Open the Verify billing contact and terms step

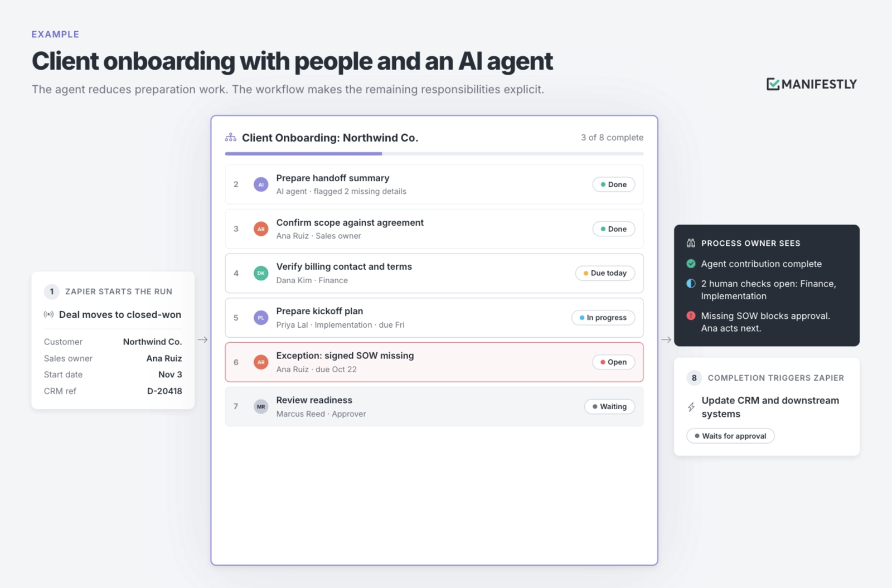[x=434, y=273]
